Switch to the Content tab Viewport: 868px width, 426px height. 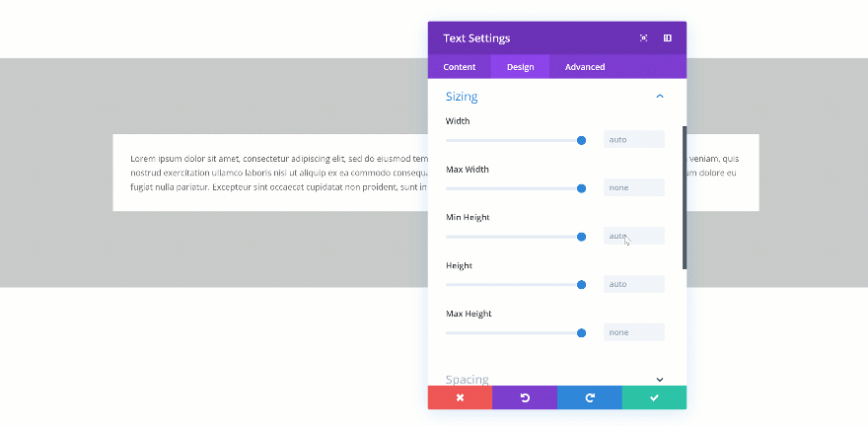coord(460,67)
